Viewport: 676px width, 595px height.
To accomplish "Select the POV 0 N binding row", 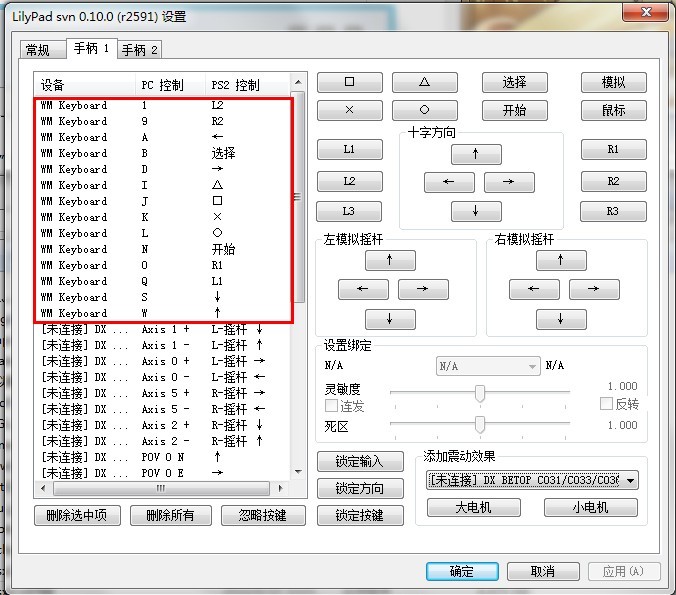I will pos(163,457).
